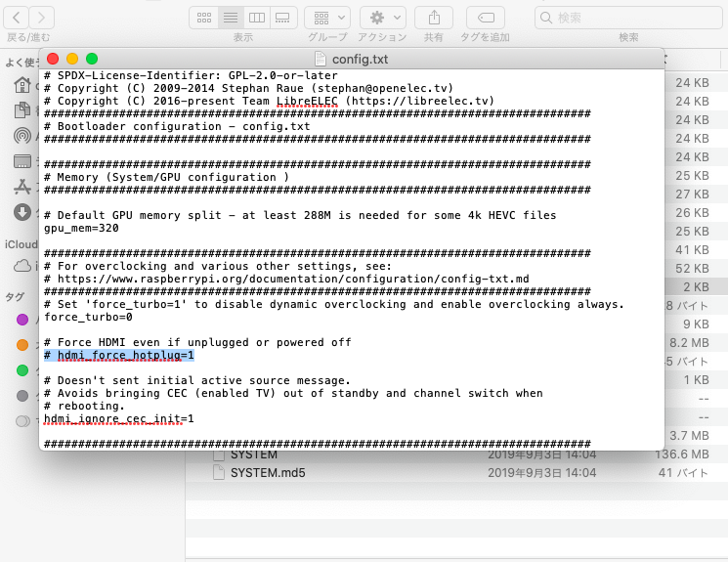The width and height of the screenshot is (728, 562).
Task: Click the share button in Finder toolbar
Action: 434,18
